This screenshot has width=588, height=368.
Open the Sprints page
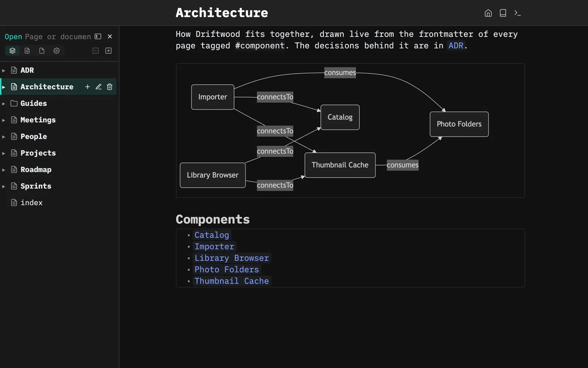pyautogui.click(x=36, y=186)
